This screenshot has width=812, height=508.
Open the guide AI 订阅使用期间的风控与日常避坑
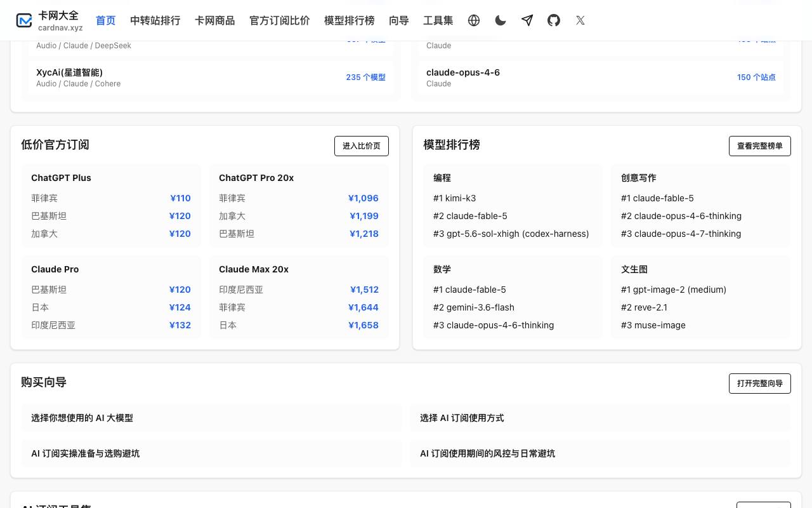[600, 453]
